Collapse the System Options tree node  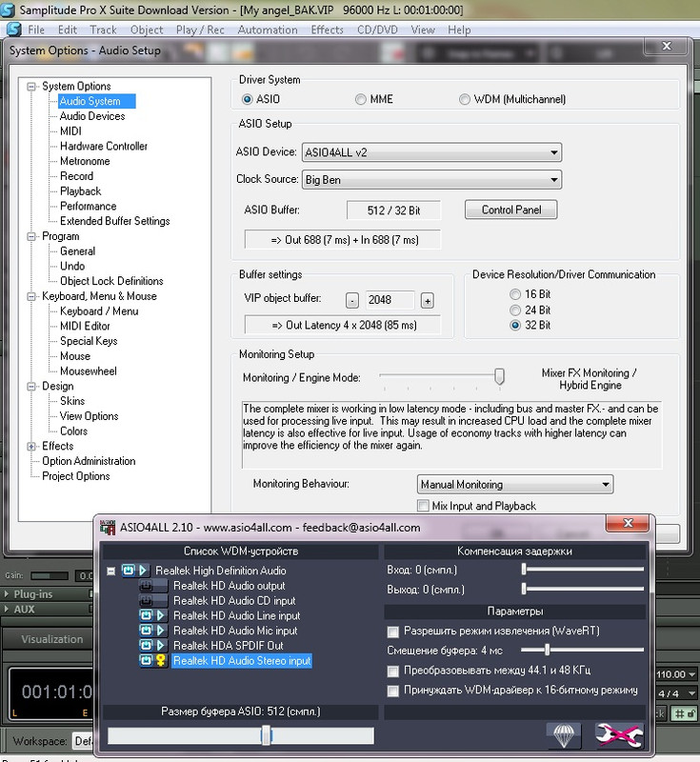click(x=31, y=87)
